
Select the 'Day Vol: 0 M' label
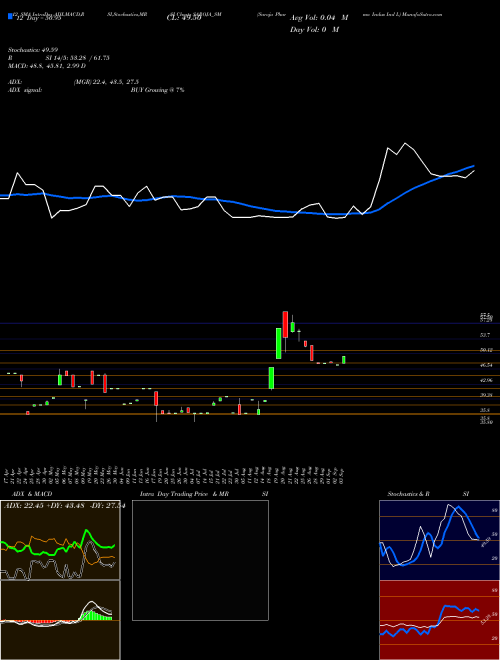click(314, 30)
